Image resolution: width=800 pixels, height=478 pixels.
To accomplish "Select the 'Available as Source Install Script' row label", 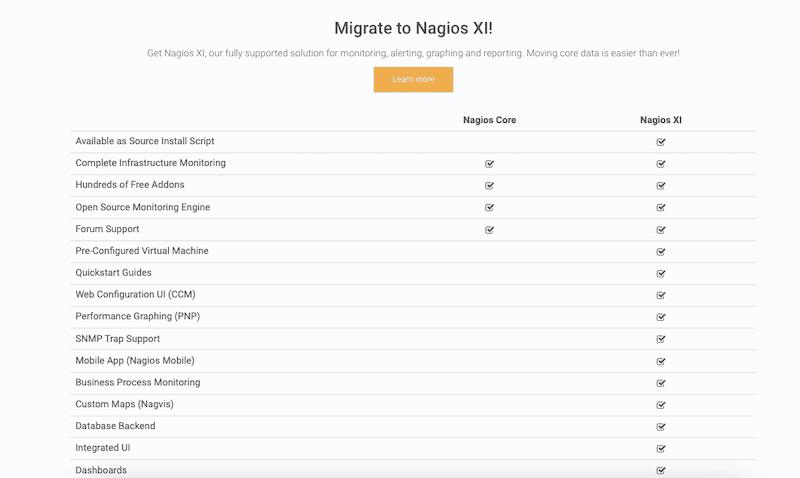I will click(x=145, y=141).
